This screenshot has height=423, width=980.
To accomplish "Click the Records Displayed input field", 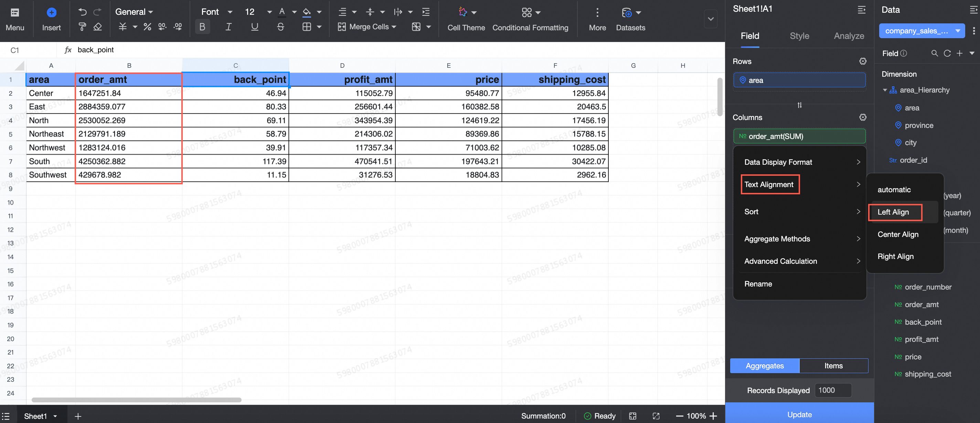I will point(833,390).
